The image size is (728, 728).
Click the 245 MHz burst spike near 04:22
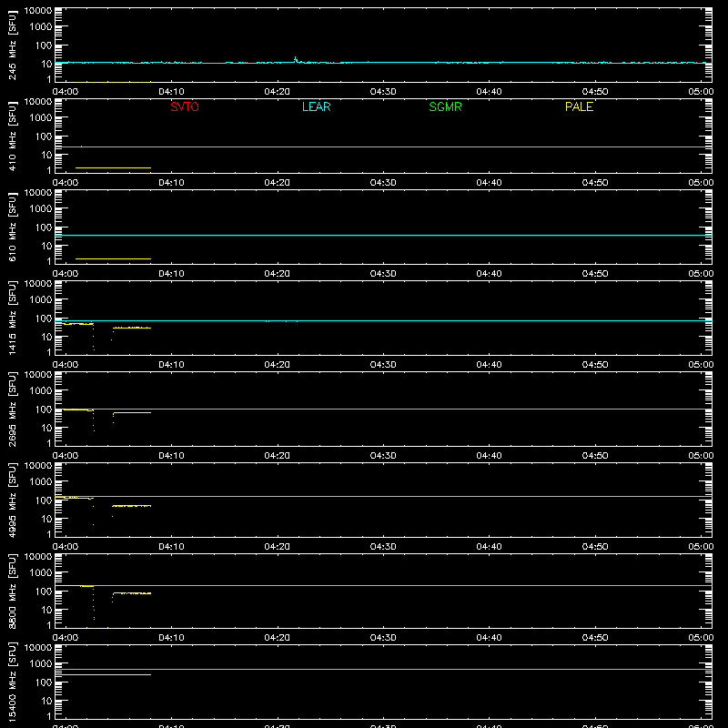coord(296,59)
